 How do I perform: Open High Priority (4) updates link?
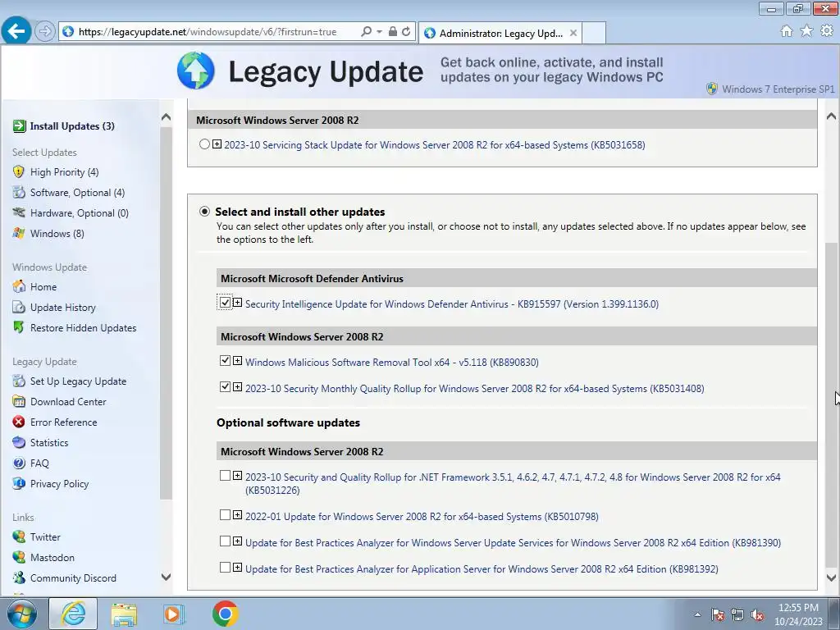tap(64, 172)
